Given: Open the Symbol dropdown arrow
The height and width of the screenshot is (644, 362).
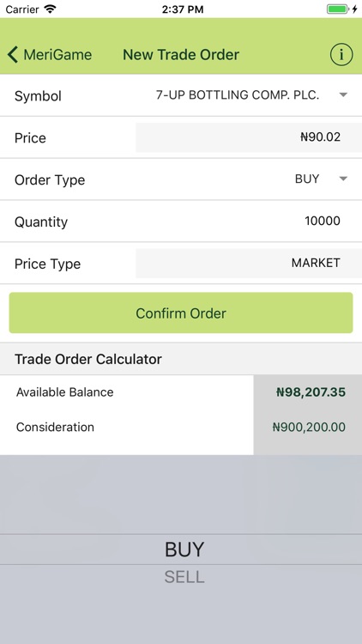Looking at the screenshot, I should [343, 94].
